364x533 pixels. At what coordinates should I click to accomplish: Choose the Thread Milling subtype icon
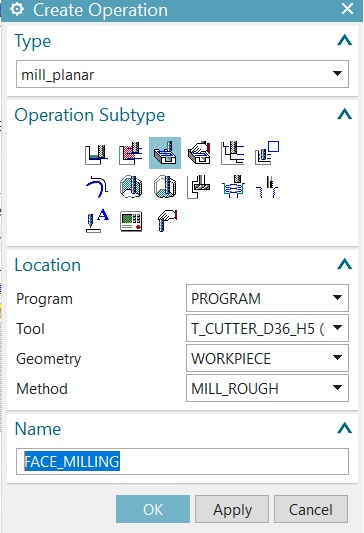pyautogui.click(x=267, y=187)
